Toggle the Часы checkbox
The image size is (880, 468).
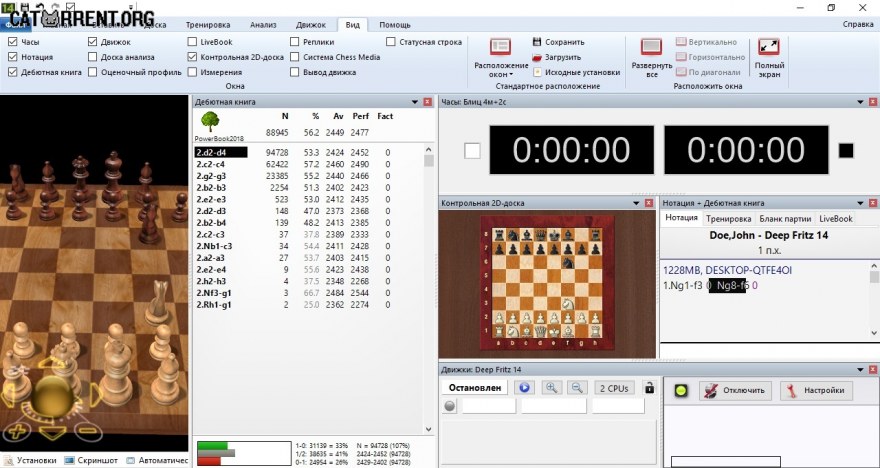[x=12, y=42]
